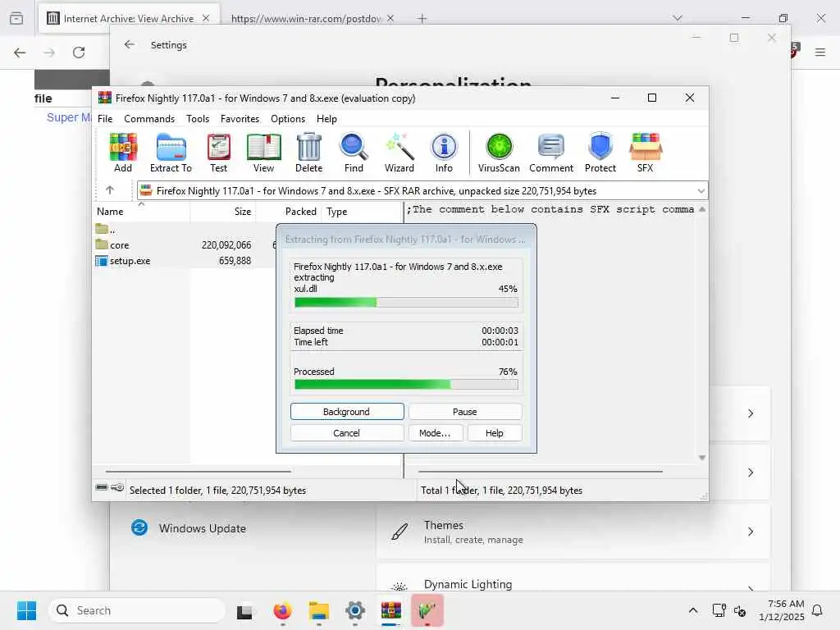Open Task View from the taskbar
The height and width of the screenshot is (630, 840).
coord(244,610)
